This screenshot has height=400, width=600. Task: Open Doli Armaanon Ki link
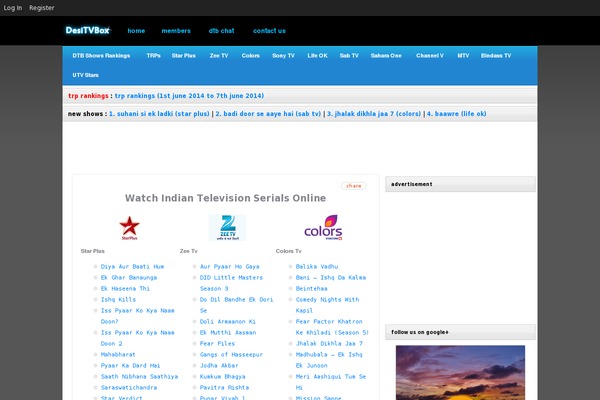228,322
